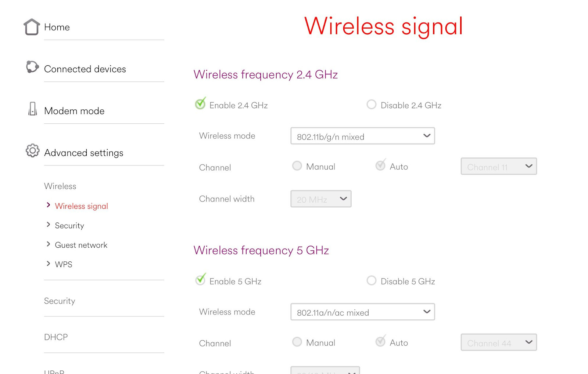Viewport: 588px width, 374px height.
Task: Open the 20 MHz channel width dropdown
Action: tap(321, 199)
